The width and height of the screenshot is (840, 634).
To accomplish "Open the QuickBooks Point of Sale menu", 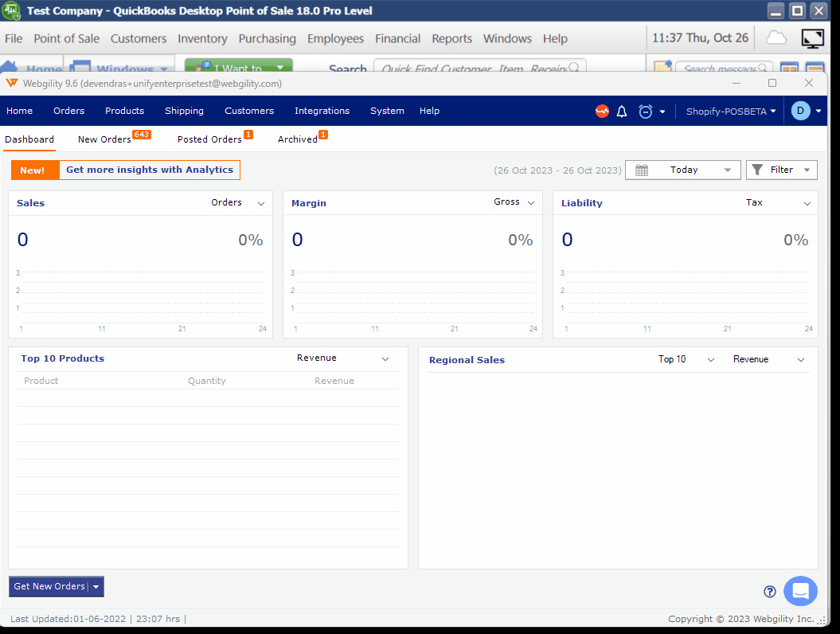I will pyautogui.click(x=66, y=38).
